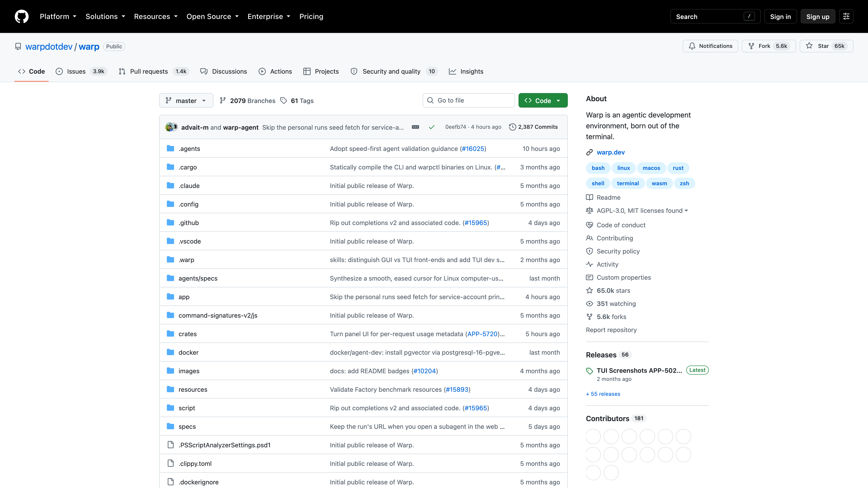Open the Discussions tab
The height and width of the screenshot is (488, 868).
(x=223, y=71)
